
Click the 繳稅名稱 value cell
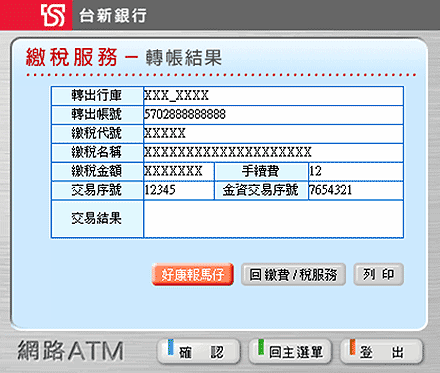273,153
